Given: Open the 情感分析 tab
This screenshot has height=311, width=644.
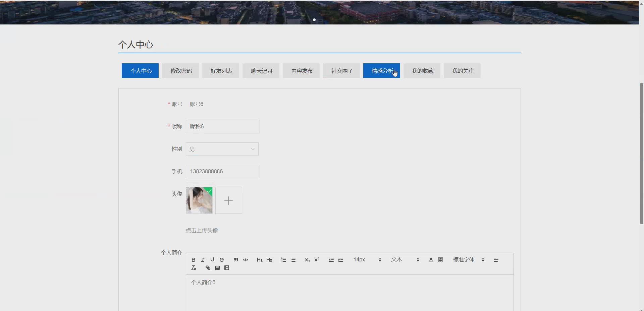Looking at the screenshot, I should [382, 71].
